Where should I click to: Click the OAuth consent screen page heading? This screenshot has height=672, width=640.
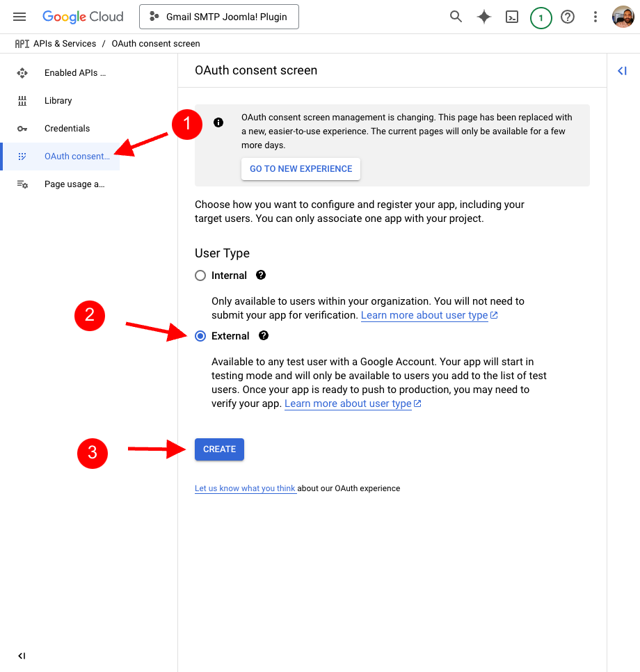256,70
